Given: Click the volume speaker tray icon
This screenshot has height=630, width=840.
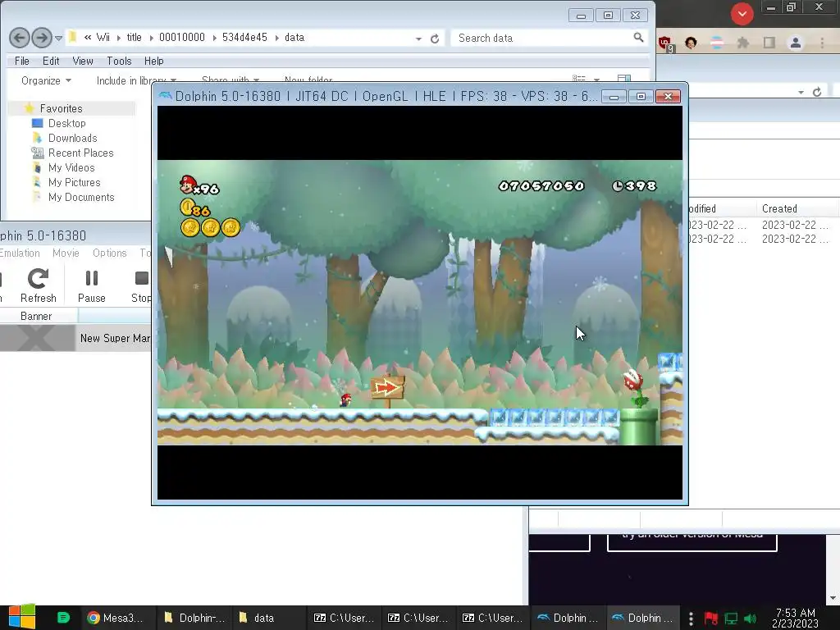Looking at the screenshot, I should (x=750, y=619).
